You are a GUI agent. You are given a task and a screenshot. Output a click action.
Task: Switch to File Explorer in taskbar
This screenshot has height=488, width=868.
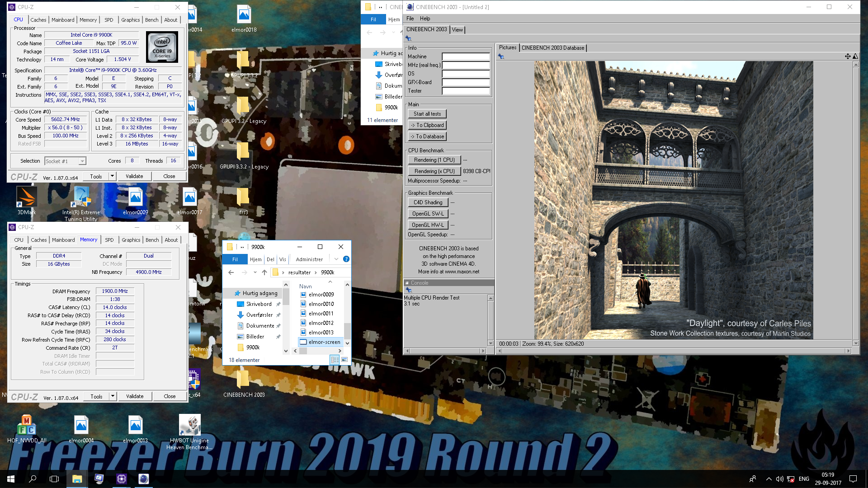point(77,479)
